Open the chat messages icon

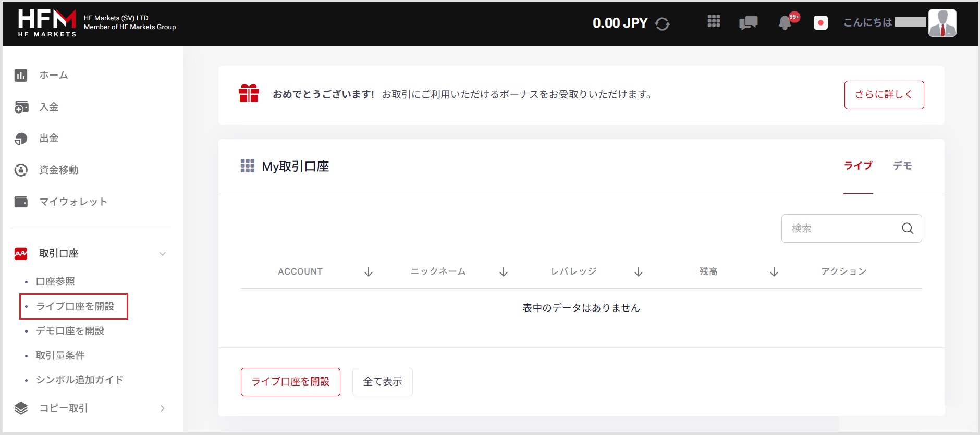[748, 23]
